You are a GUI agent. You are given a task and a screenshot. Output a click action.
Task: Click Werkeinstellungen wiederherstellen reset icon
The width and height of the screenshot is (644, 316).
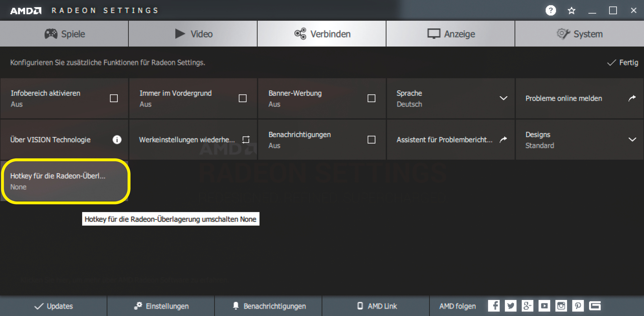[246, 140]
